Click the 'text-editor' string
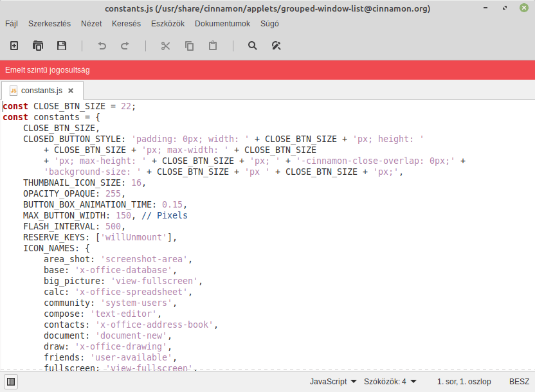535x392 pixels. click(123, 314)
